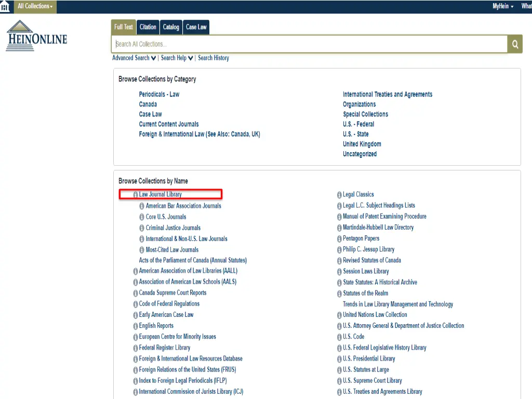Info icon beside Early American Case Law
The image size is (532, 399).
point(136,315)
